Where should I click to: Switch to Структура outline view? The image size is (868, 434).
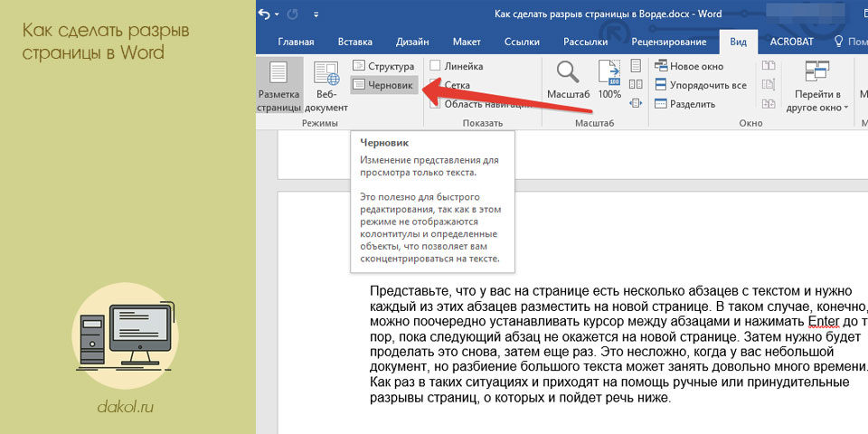coord(383,66)
